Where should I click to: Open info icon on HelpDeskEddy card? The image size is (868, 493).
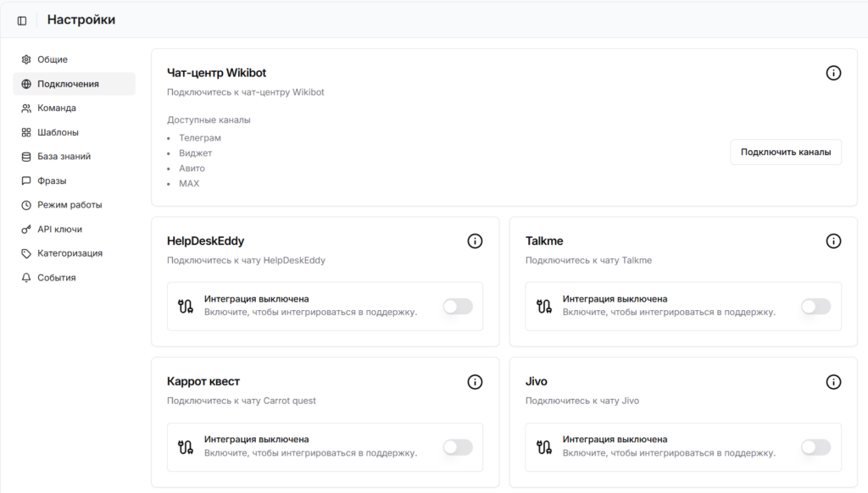coord(475,241)
